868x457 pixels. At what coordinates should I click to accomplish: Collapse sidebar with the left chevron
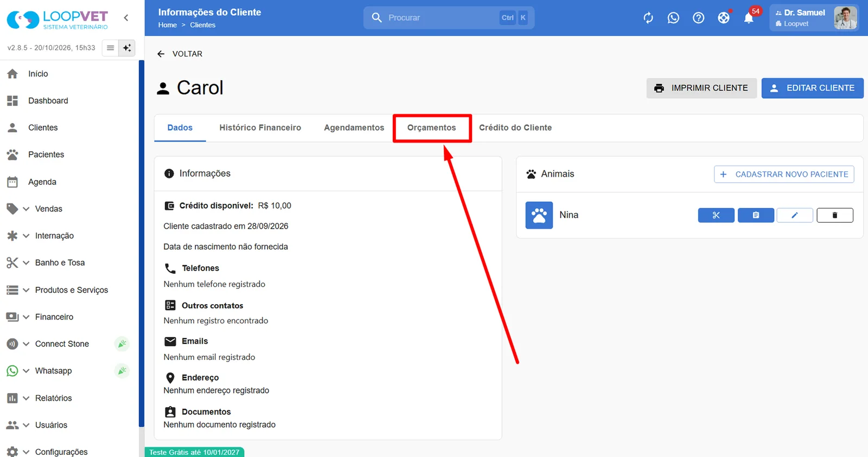point(126,18)
